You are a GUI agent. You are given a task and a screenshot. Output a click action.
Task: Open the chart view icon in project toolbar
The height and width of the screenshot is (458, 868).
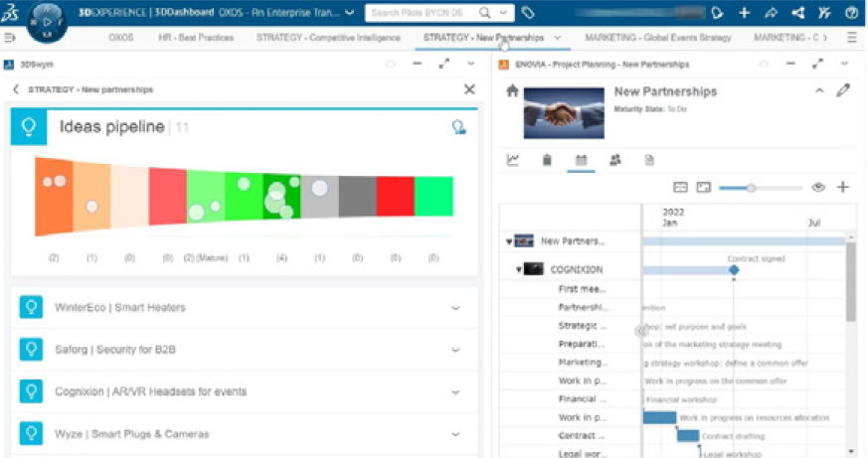click(x=513, y=160)
